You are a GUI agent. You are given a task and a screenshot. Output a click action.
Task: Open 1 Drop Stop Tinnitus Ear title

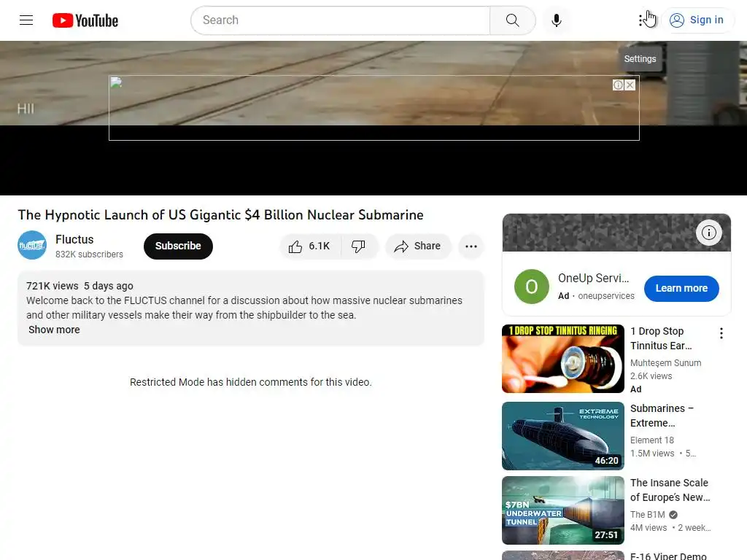click(x=661, y=338)
